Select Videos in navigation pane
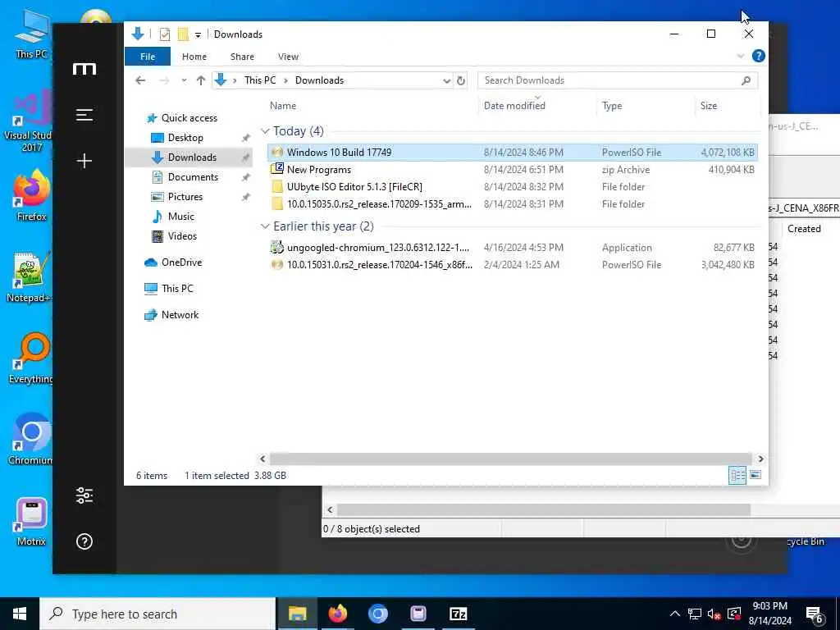840x630 pixels. click(182, 236)
